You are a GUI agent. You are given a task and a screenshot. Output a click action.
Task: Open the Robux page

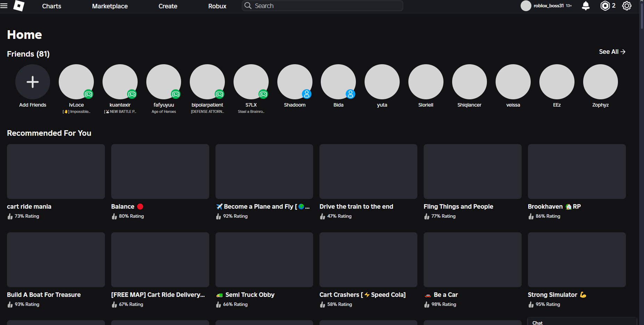point(217,6)
